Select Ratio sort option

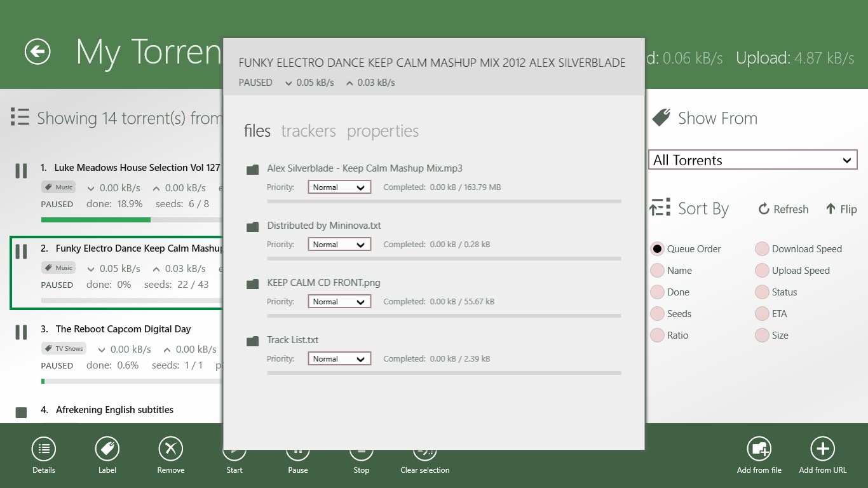(657, 335)
